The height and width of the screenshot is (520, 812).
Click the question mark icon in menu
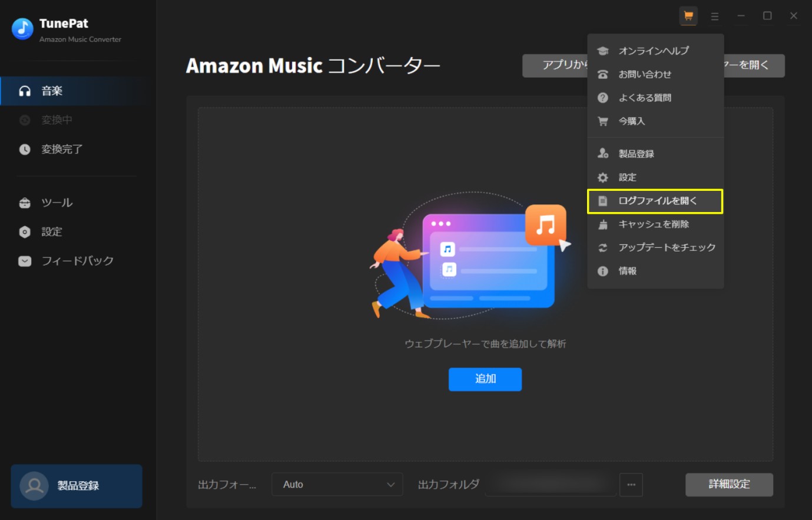603,98
